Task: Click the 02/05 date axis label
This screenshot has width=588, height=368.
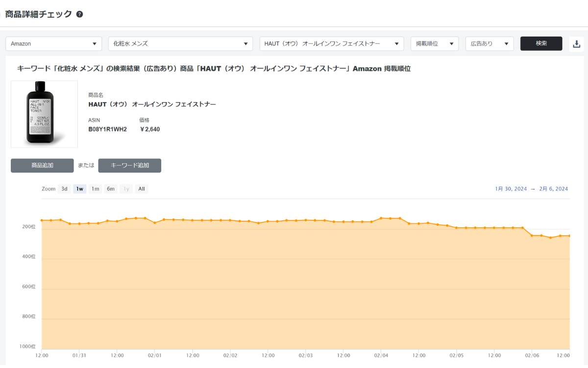Action: tap(457, 355)
